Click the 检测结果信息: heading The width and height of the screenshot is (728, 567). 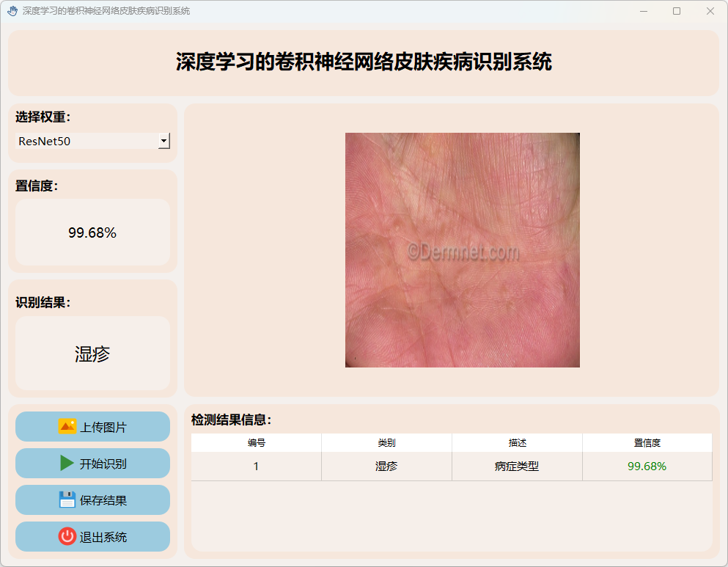point(231,420)
